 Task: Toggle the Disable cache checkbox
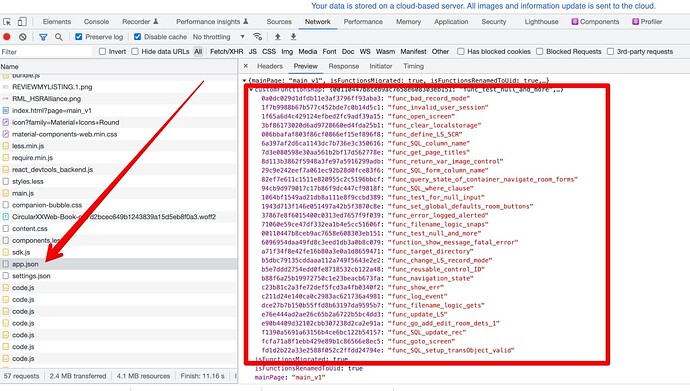click(137, 37)
